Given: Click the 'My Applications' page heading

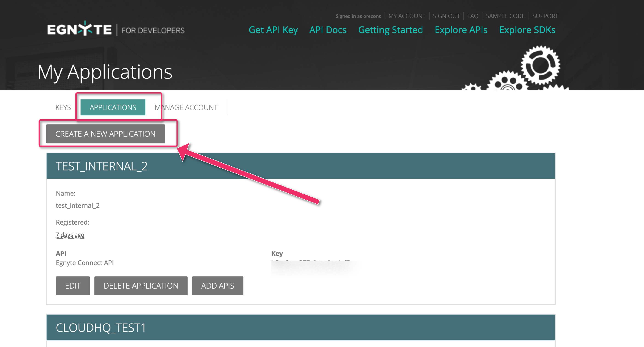Looking at the screenshot, I should click(105, 72).
